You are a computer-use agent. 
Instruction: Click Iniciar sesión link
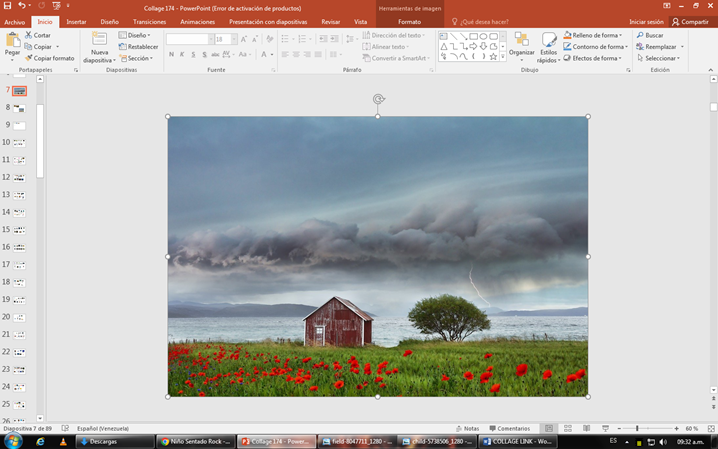pos(646,22)
